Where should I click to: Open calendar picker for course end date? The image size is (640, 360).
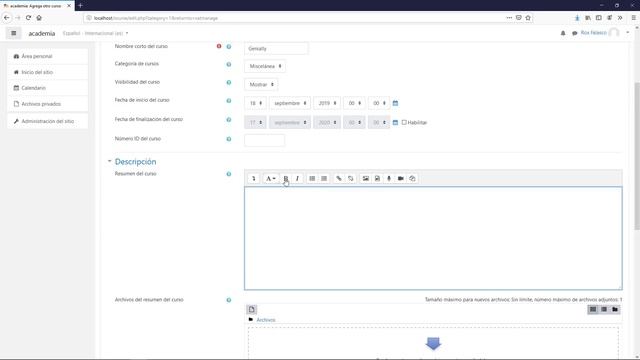point(395,122)
